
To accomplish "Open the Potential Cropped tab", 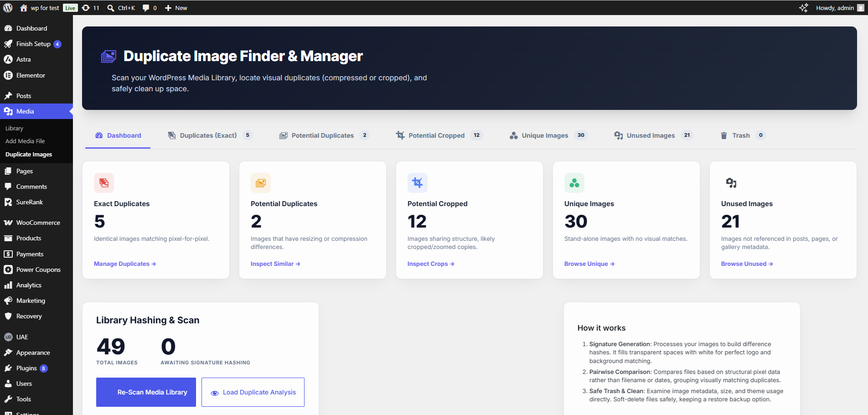I will tap(439, 135).
